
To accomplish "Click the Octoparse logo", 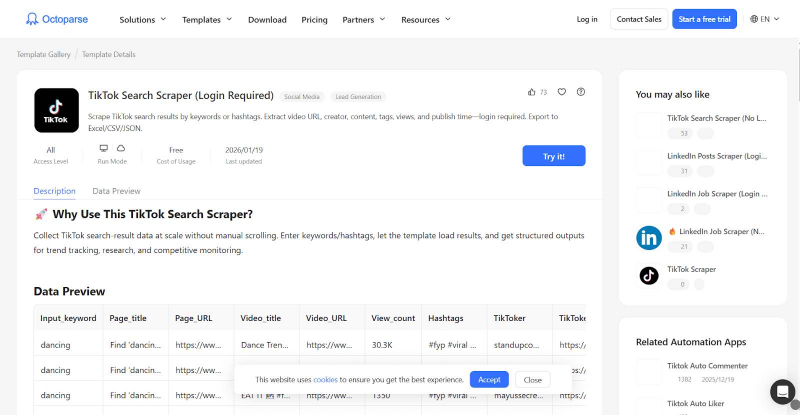I will coord(57,19).
